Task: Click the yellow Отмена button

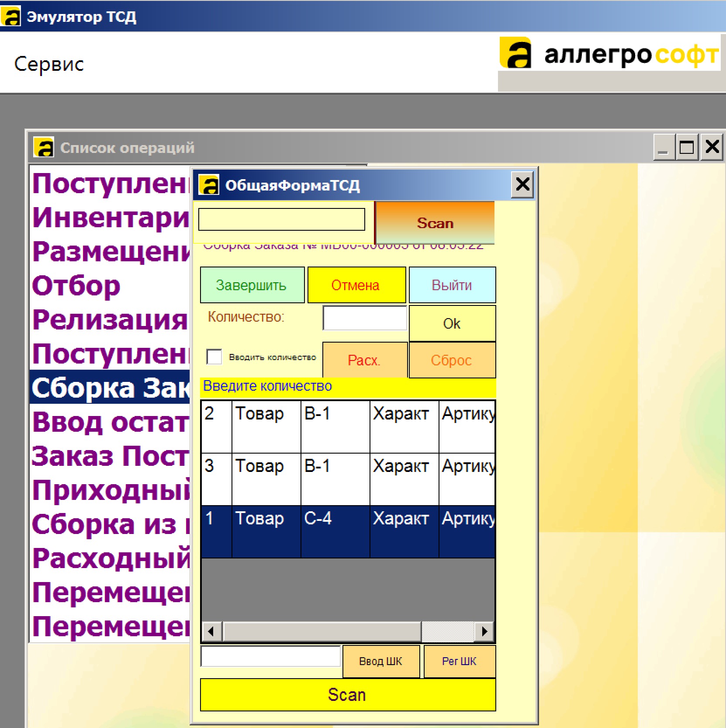Action: pyautogui.click(x=356, y=285)
